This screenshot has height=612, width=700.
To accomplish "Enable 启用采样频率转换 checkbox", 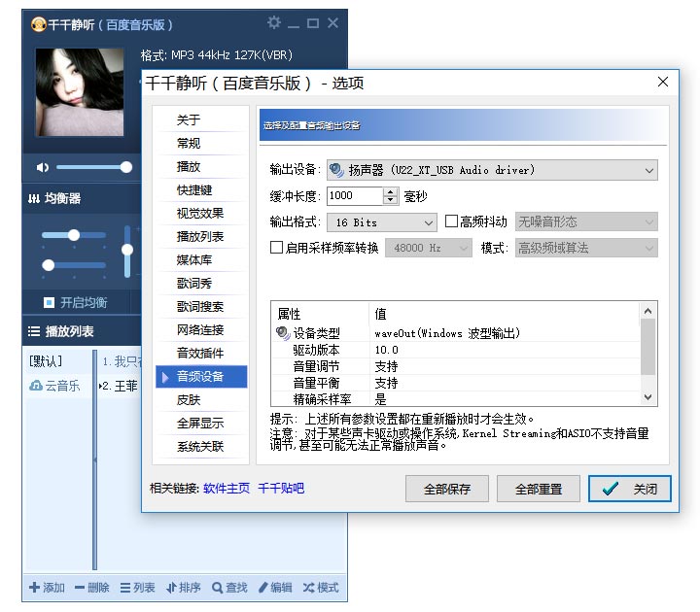I will (x=276, y=247).
